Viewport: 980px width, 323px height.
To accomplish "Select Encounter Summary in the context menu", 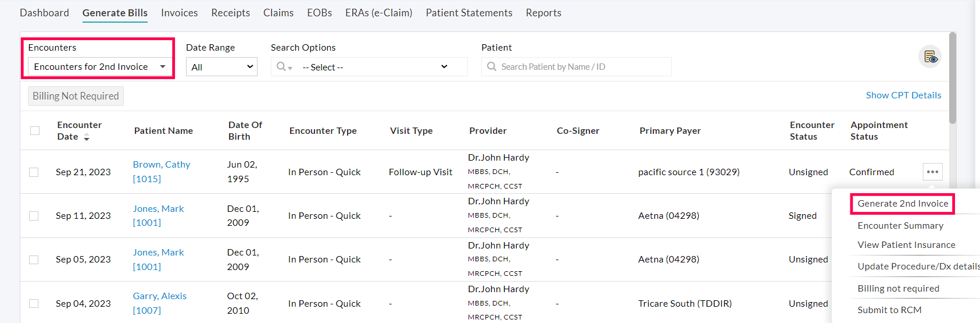I will 900,226.
